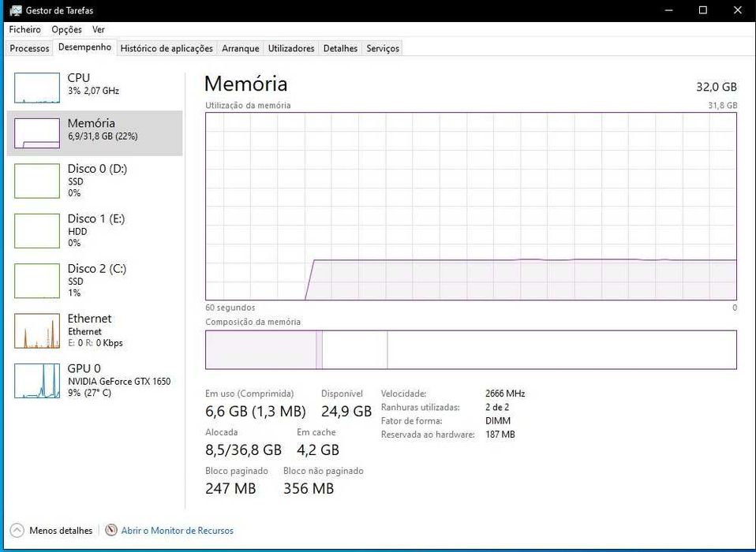756x552 pixels.
Task: Go to the Arranque tab
Action: click(x=240, y=48)
